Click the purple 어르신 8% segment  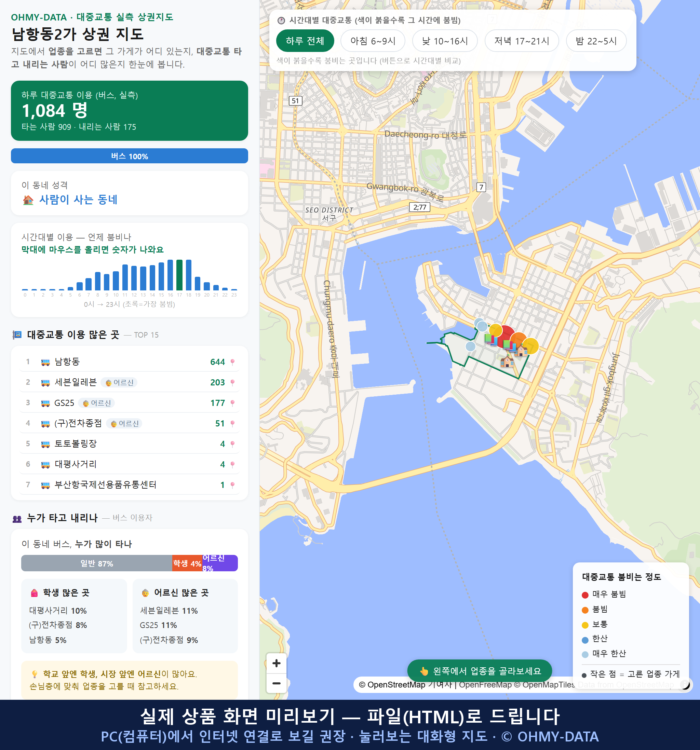[220, 563]
